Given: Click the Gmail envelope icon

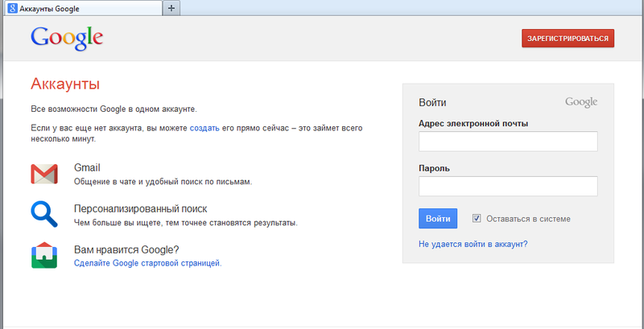Looking at the screenshot, I should pyautogui.click(x=43, y=174).
